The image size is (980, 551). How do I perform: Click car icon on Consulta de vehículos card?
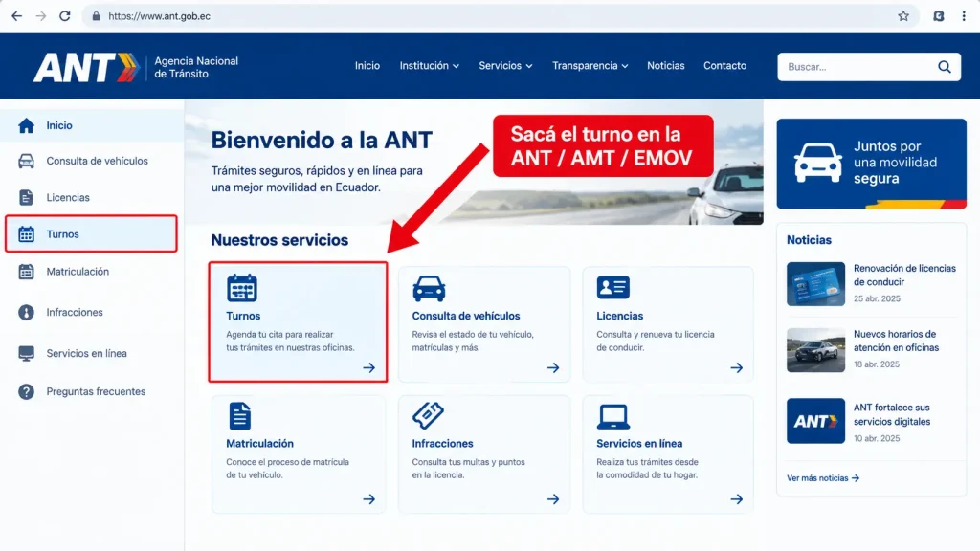[x=429, y=289]
